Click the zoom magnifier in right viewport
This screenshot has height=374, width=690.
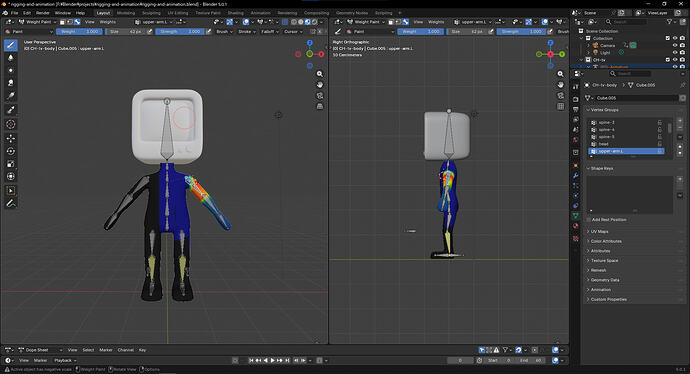coord(560,74)
